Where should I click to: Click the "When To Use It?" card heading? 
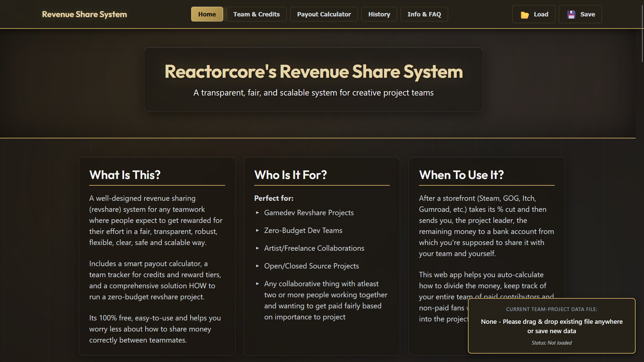pyautogui.click(x=462, y=175)
